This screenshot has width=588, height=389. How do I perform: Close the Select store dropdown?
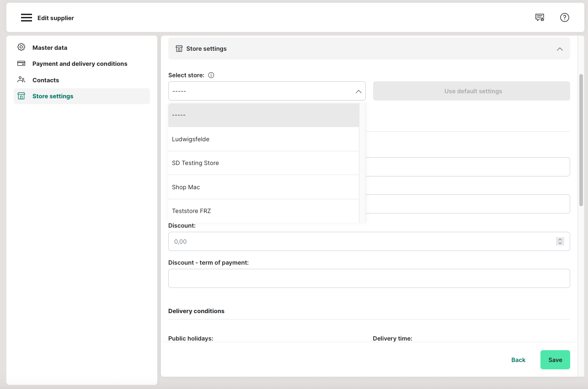tap(358, 91)
